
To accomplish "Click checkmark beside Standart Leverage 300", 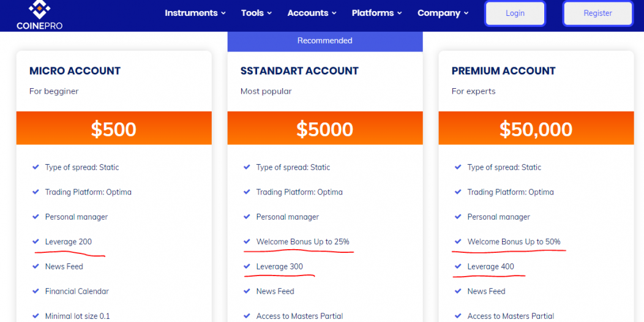I will pos(247,266).
